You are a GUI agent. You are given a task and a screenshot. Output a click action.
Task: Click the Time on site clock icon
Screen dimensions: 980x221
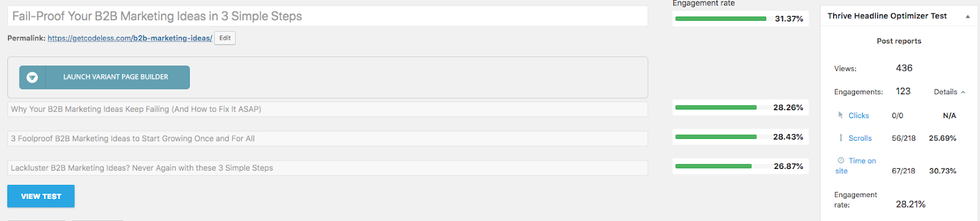(x=841, y=160)
